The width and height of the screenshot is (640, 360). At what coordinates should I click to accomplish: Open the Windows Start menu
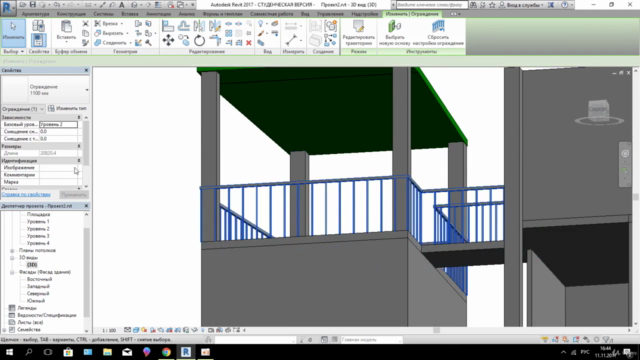coord(9,352)
